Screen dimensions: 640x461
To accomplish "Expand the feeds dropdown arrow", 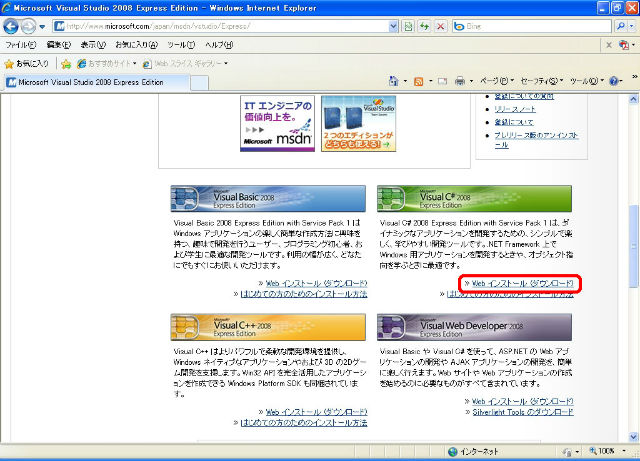I will pyautogui.click(x=431, y=81).
